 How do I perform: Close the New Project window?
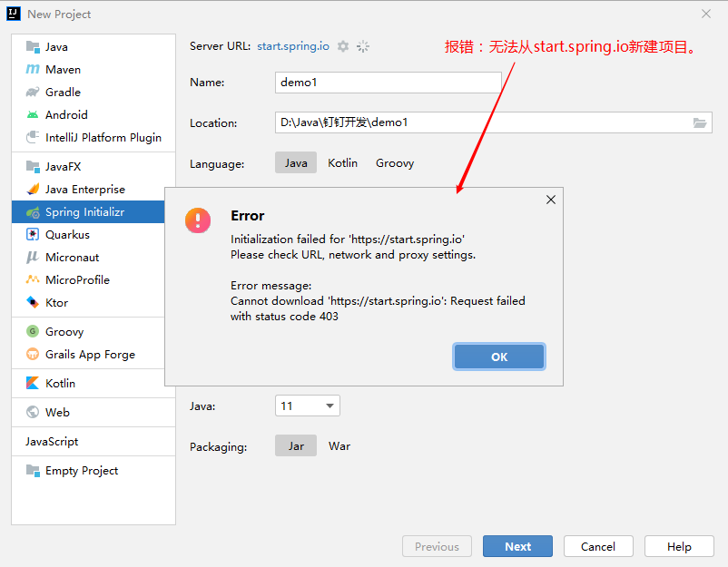pos(706,14)
